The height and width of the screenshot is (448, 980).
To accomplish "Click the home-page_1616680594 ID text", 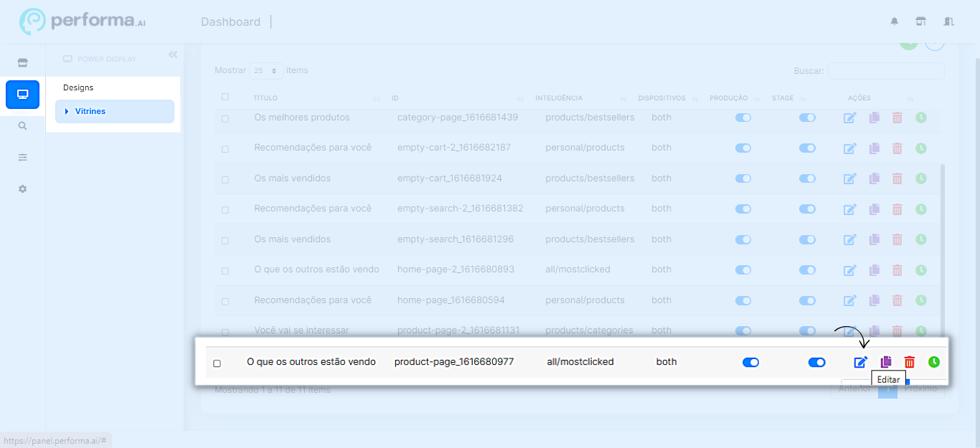I will 451,300.
